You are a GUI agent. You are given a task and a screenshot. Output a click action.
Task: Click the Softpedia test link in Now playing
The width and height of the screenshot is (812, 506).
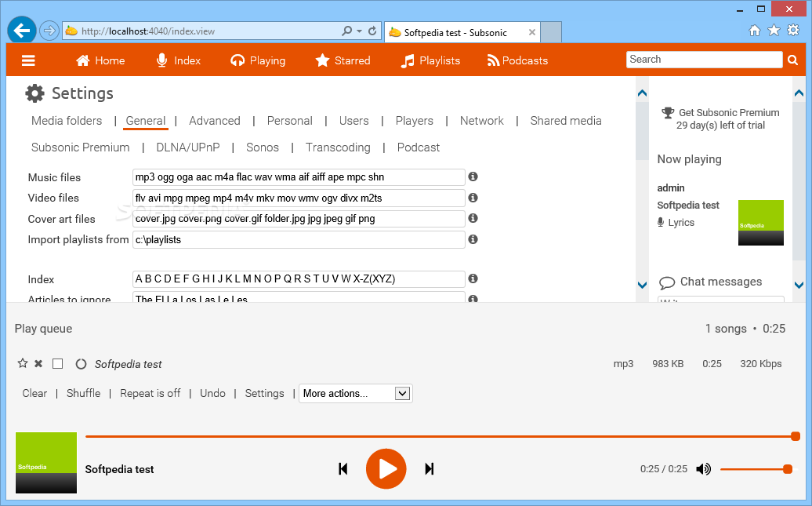click(688, 206)
